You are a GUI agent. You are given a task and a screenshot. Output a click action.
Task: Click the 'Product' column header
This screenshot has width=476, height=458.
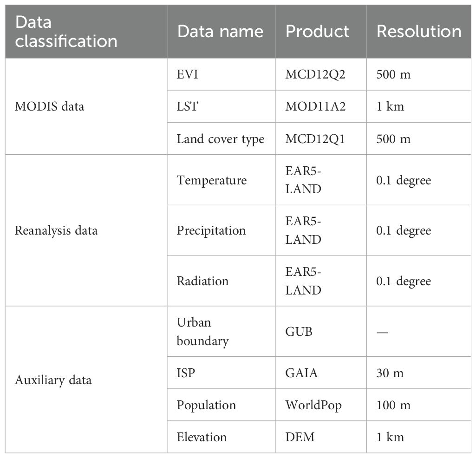pyautogui.click(x=317, y=32)
